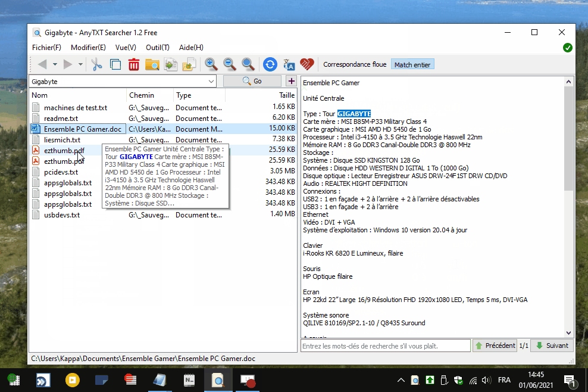Copy using the overlapping squares toolbar icon

click(115, 64)
